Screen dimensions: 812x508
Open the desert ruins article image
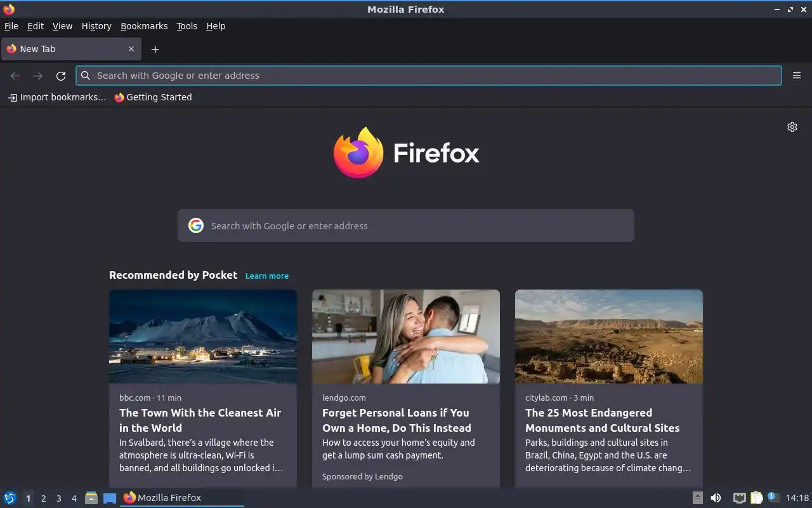pos(609,337)
